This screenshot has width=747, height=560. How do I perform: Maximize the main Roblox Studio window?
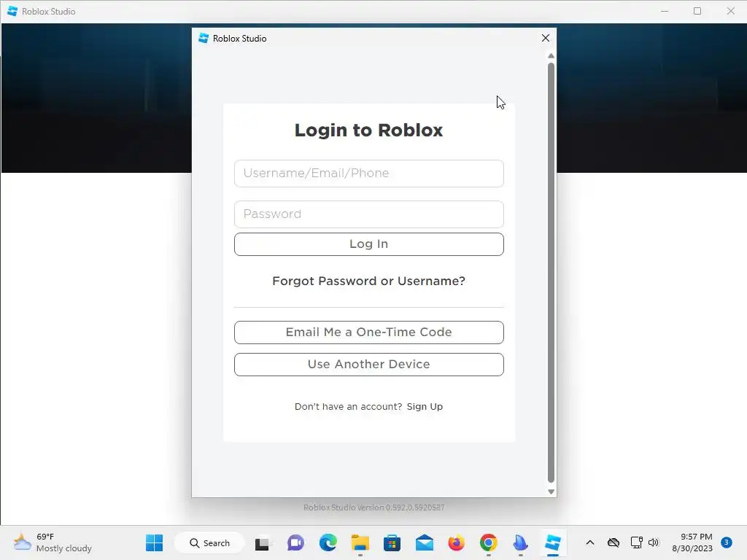pyautogui.click(x=697, y=11)
